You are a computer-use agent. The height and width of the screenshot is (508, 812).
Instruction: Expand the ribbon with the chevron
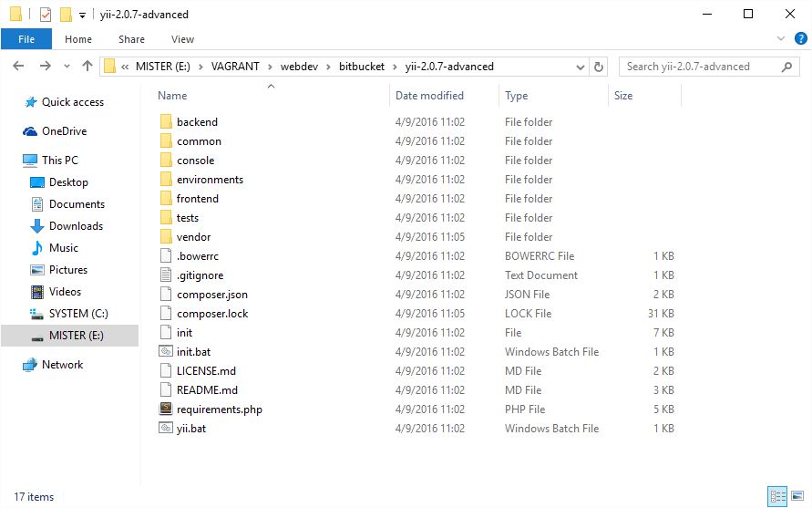[781, 39]
